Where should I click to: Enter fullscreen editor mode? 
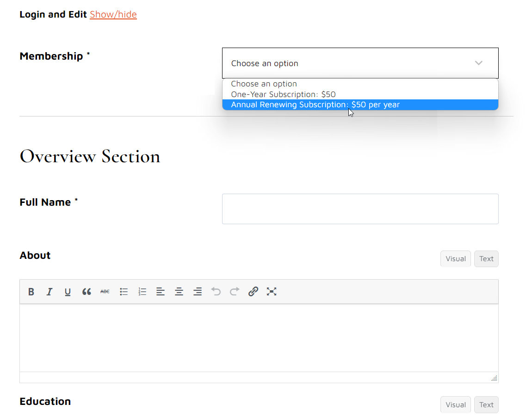pos(272,292)
